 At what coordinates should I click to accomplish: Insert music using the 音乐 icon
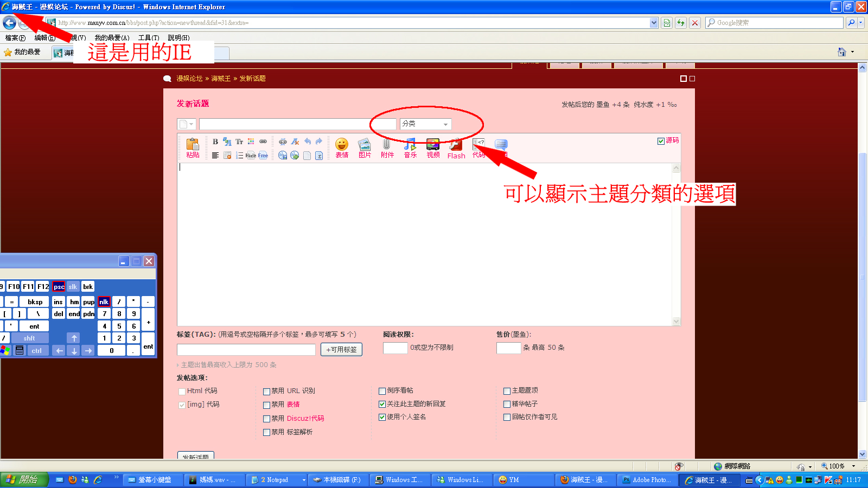(410, 147)
